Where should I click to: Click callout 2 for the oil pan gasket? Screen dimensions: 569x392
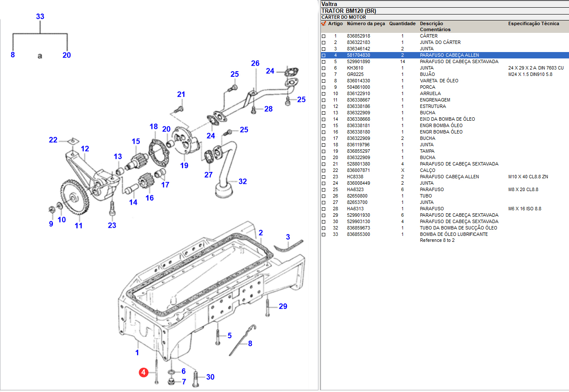(260, 233)
